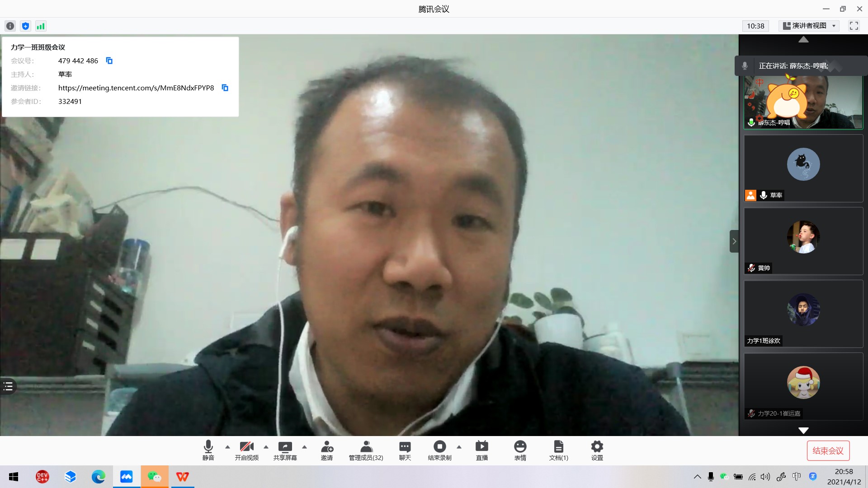Start sharing screen with 共享屏幕
This screenshot has width=868, height=488.
[x=285, y=450]
